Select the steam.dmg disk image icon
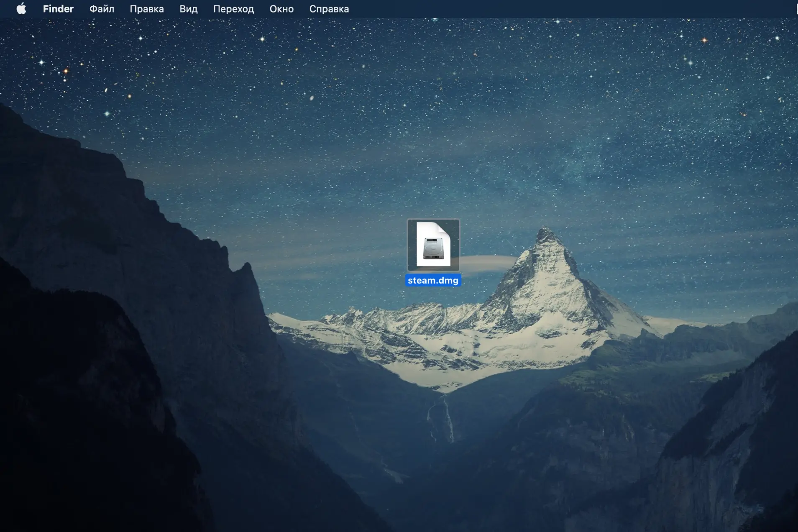The height and width of the screenshot is (532, 798). [433, 245]
